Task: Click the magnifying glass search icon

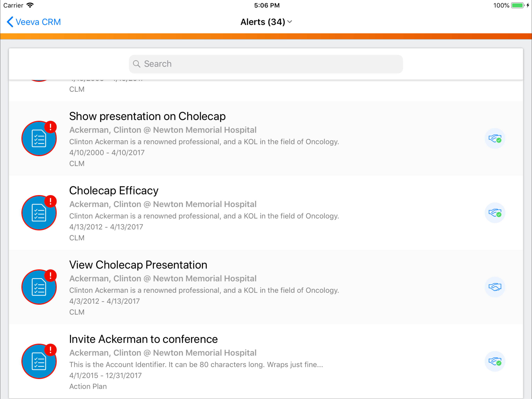Action: [x=137, y=64]
